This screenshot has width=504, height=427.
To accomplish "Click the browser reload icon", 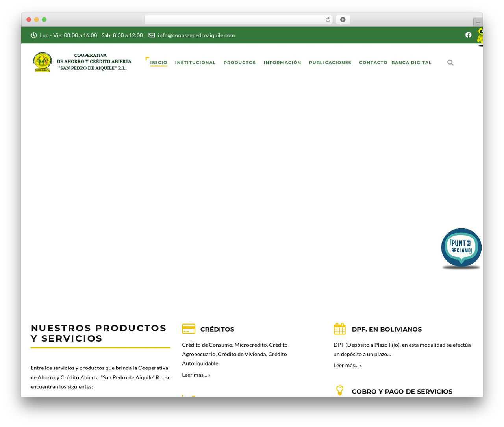I will click(x=328, y=20).
